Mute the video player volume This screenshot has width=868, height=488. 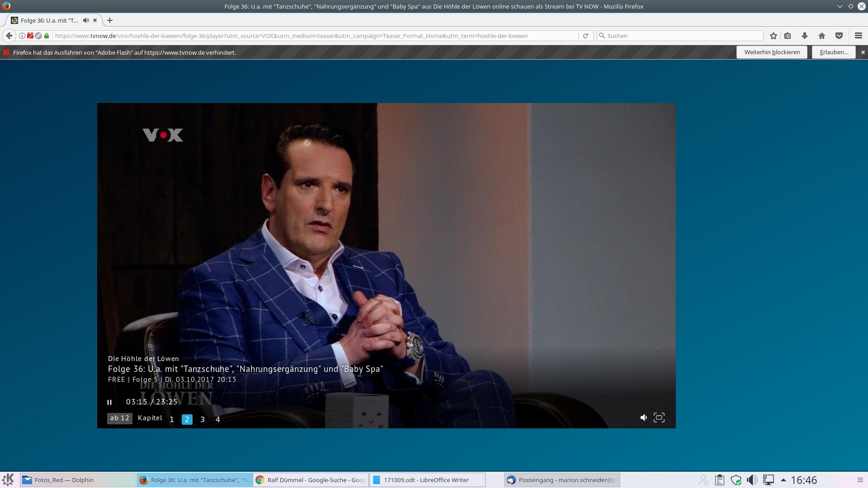point(643,418)
